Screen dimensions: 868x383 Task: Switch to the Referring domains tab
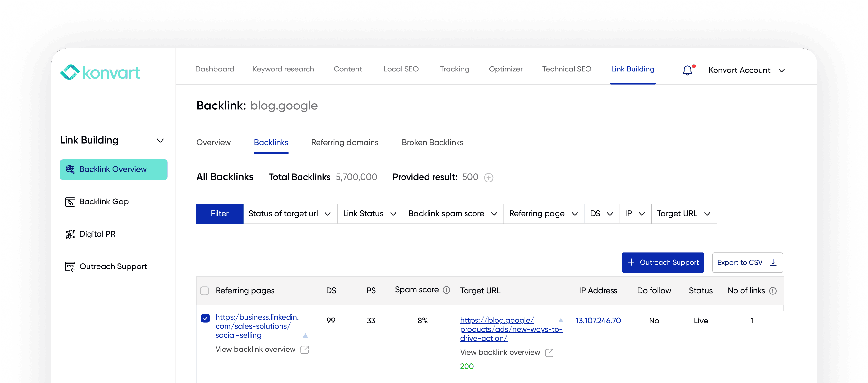tap(344, 142)
